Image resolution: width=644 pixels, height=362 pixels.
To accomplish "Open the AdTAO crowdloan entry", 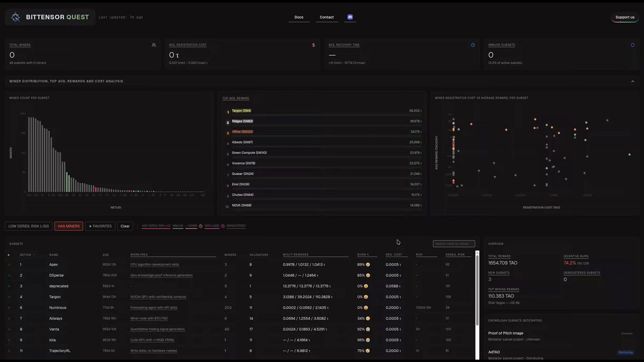I will tap(560, 354).
